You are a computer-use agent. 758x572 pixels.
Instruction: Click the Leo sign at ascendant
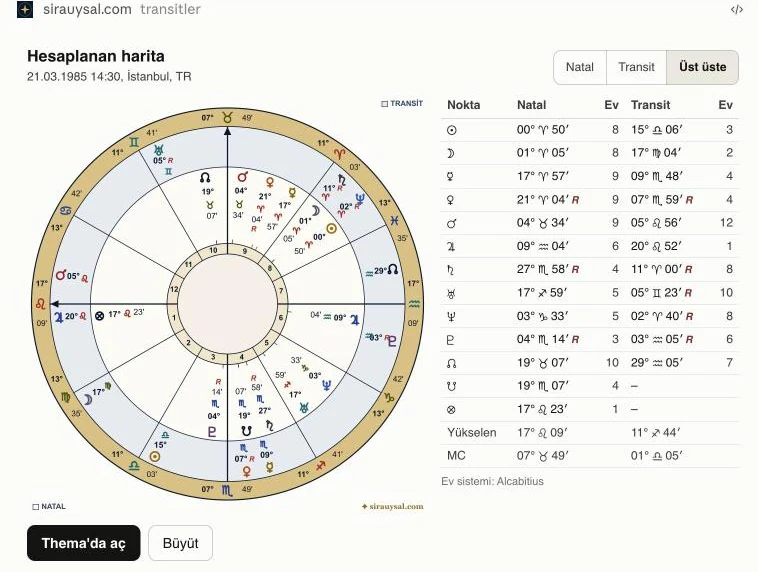point(41,304)
